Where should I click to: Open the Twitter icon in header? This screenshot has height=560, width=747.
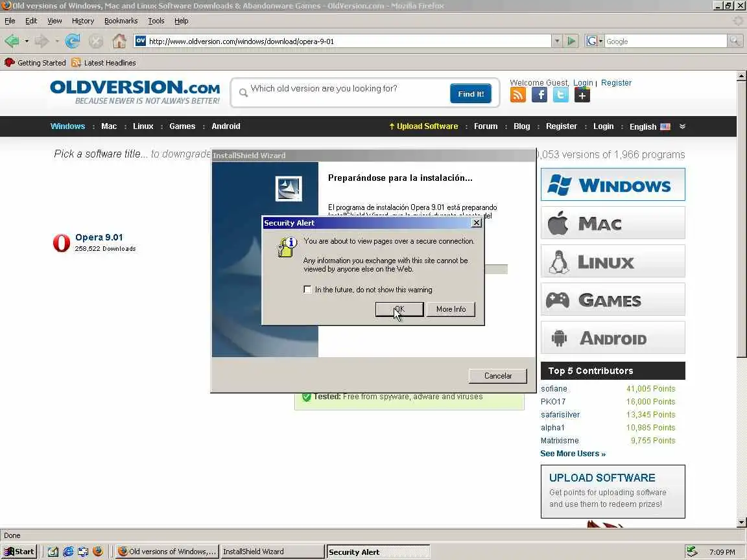coord(561,95)
